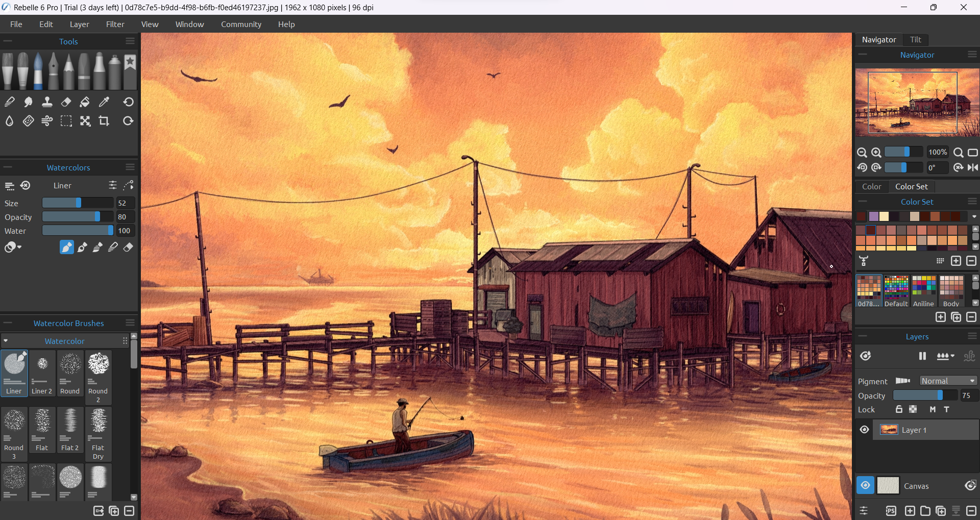Choose the rectangular Selection tool
The height and width of the screenshot is (520, 980).
pos(66,121)
